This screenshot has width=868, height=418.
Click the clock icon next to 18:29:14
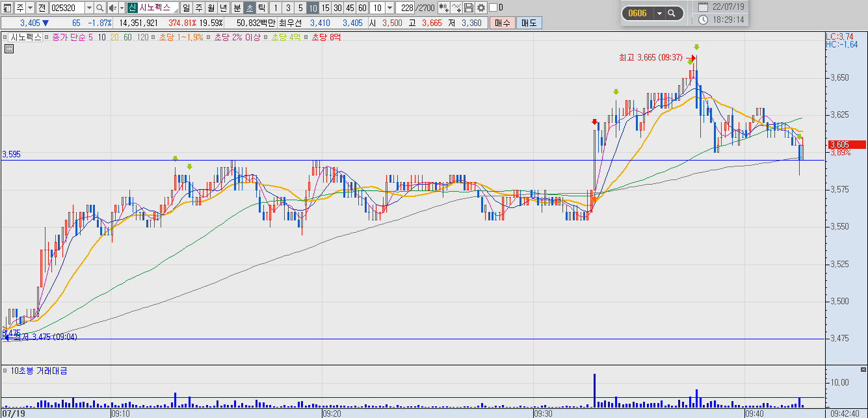point(704,20)
